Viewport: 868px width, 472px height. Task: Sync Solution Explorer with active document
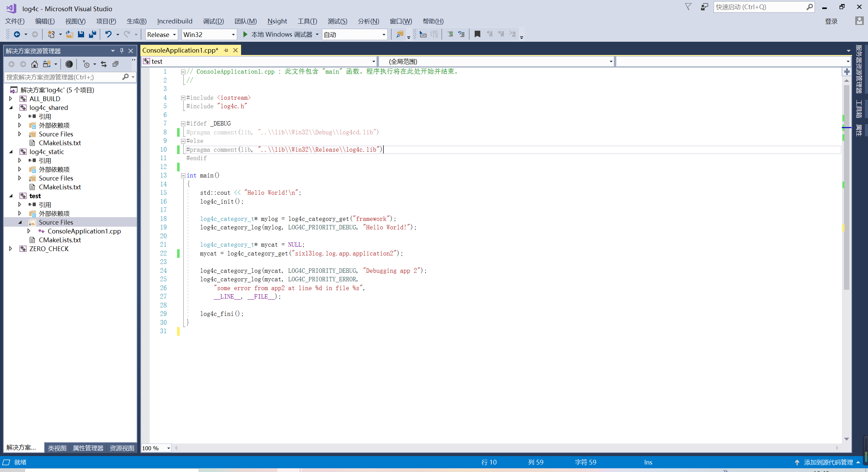(x=103, y=64)
